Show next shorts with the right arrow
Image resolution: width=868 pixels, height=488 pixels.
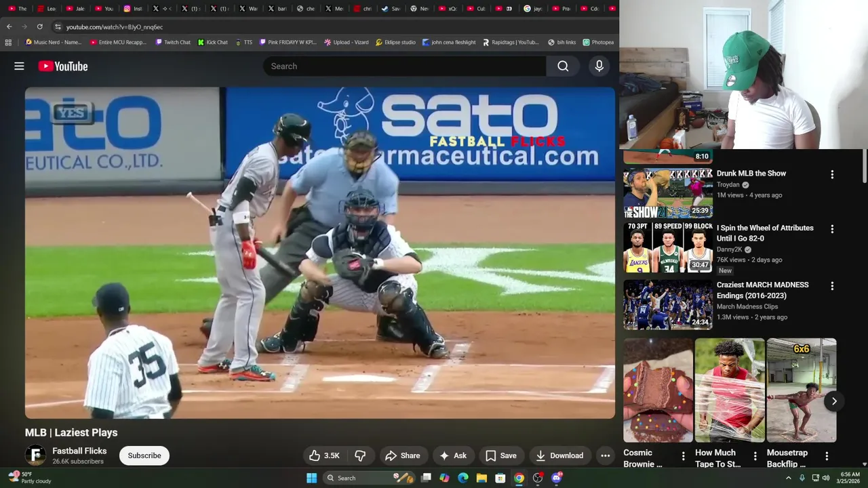point(834,401)
